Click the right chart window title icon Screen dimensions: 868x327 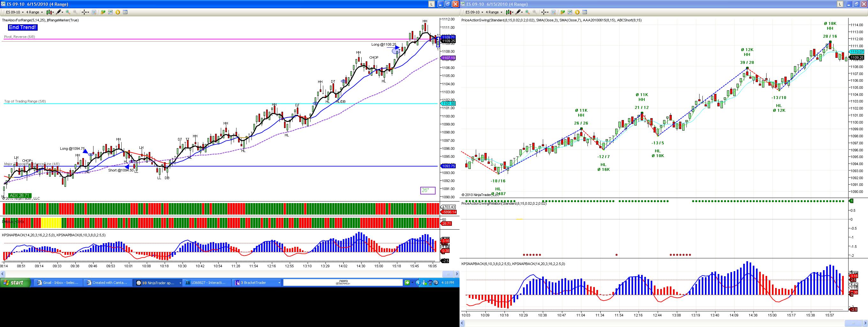tap(463, 4)
